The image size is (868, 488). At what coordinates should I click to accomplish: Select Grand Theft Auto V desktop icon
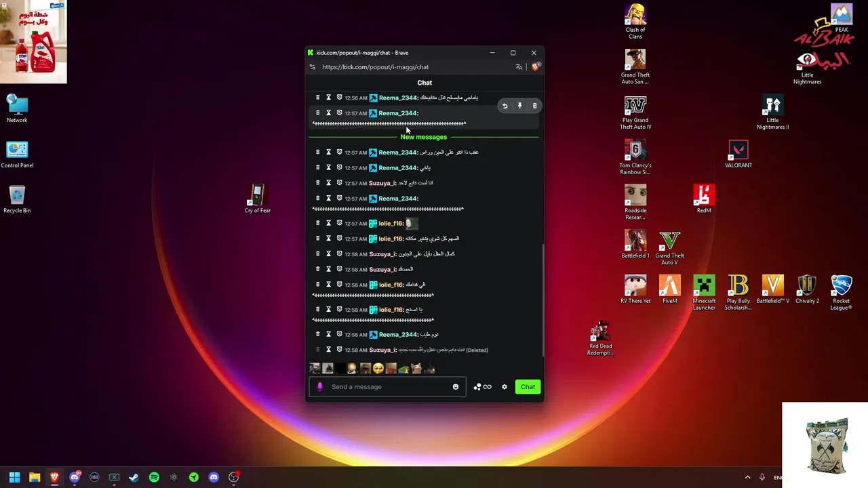point(669,247)
